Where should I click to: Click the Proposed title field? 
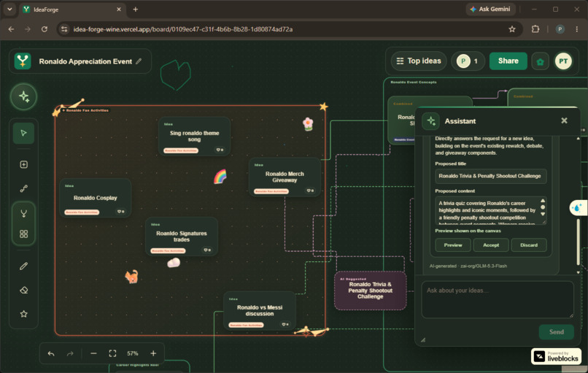[491, 176]
